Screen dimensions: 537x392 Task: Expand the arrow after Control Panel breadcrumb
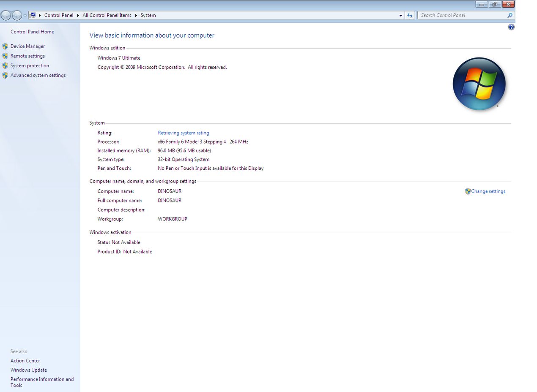(78, 15)
